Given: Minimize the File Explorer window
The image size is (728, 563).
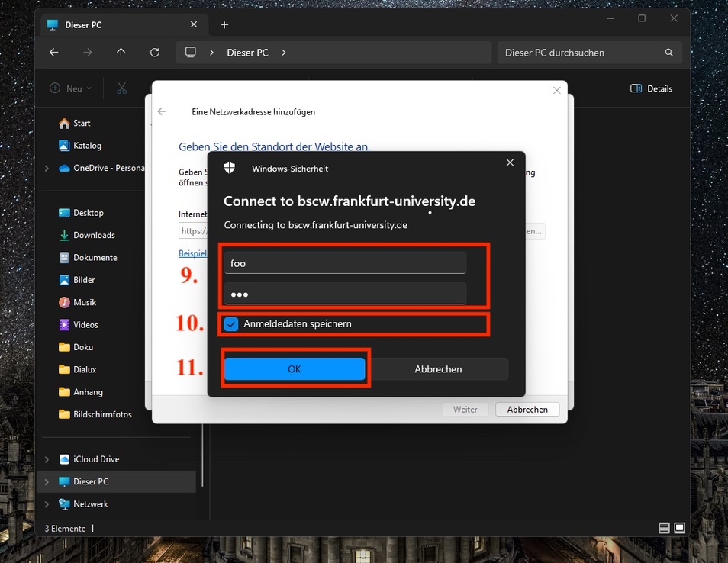Looking at the screenshot, I should click(x=610, y=18).
